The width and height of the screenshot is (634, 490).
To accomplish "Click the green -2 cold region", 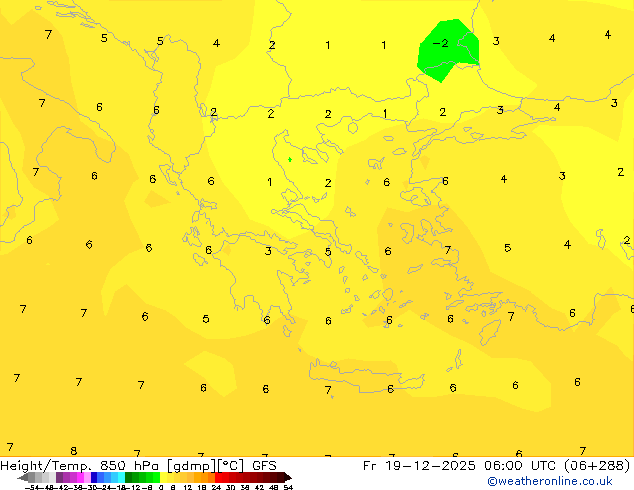I will [x=448, y=51].
